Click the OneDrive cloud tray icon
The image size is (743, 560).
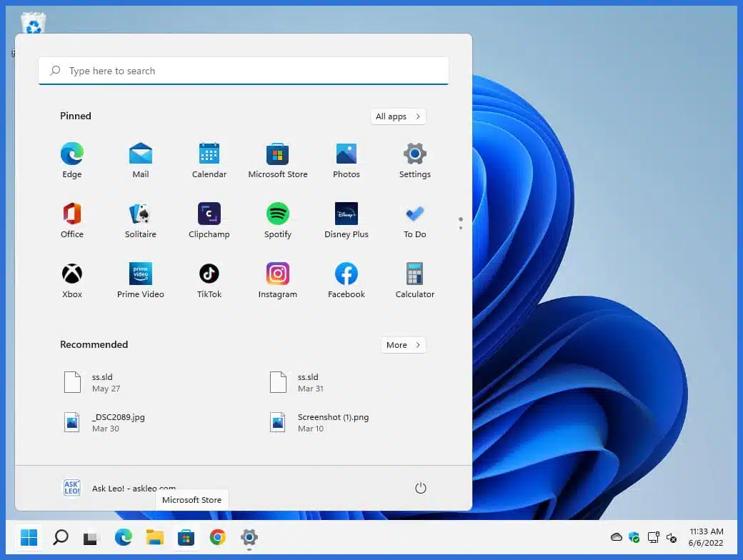point(616,537)
